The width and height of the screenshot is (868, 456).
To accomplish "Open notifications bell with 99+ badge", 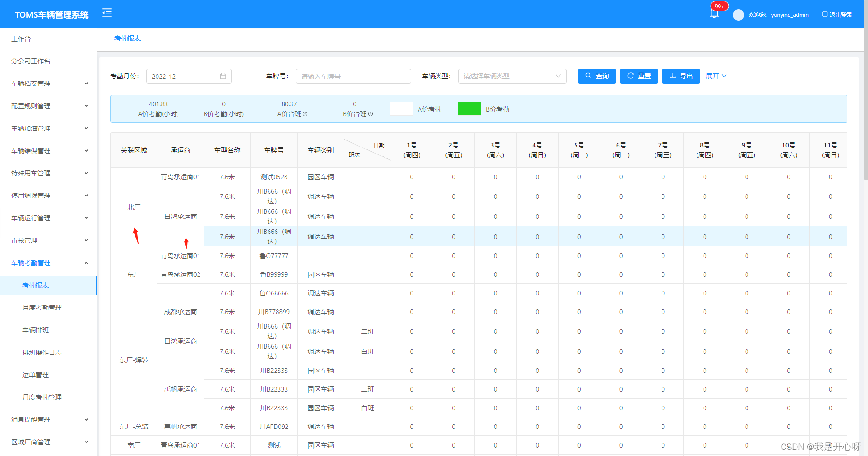I will click(x=714, y=14).
